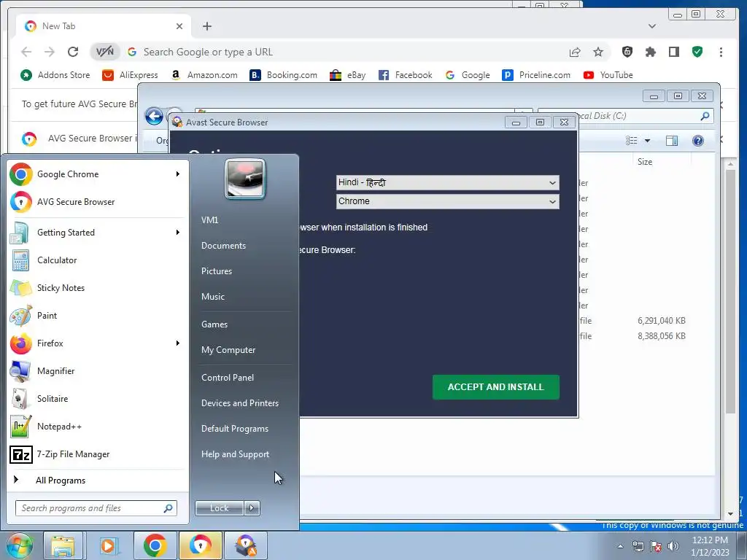
Task: Open the green security shield icon
Action: point(697,52)
